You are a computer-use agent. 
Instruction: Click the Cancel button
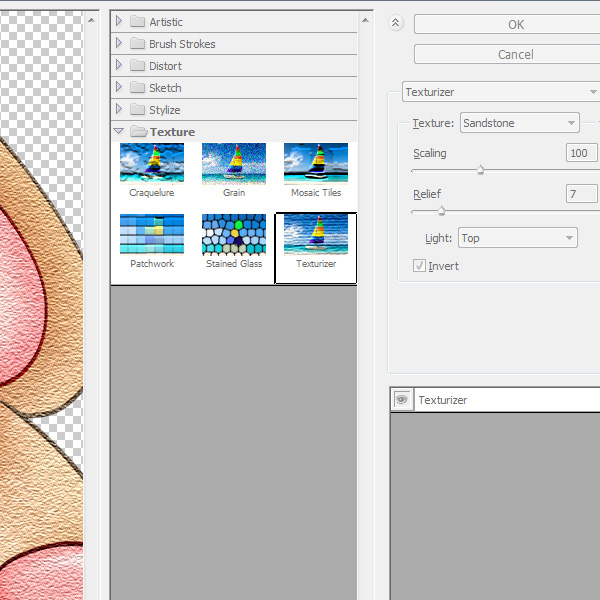[x=507, y=54]
